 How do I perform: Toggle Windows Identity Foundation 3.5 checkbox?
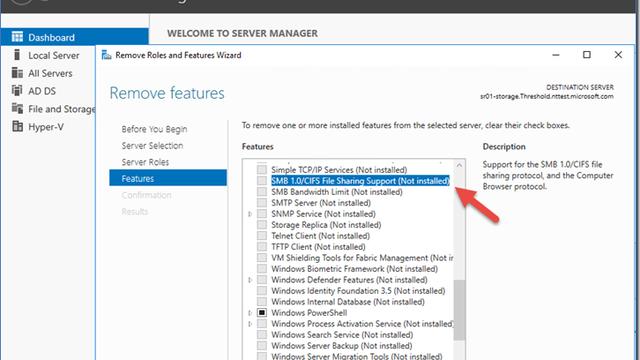262,291
